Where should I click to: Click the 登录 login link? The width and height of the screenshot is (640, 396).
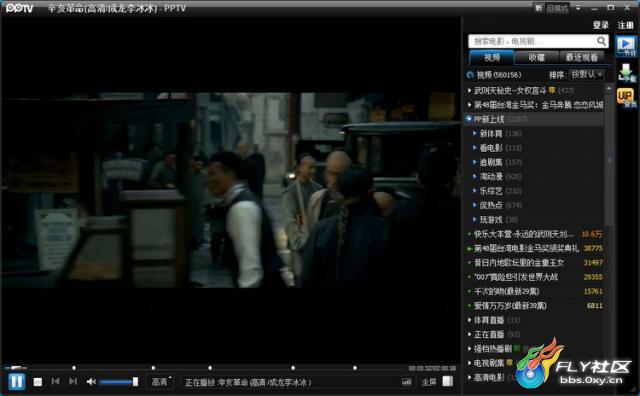(x=600, y=25)
